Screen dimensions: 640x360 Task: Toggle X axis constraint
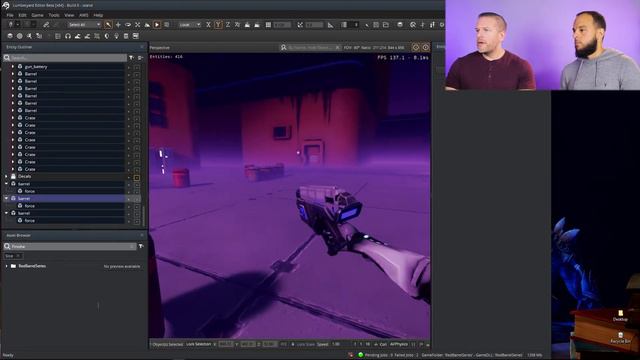click(208, 25)
